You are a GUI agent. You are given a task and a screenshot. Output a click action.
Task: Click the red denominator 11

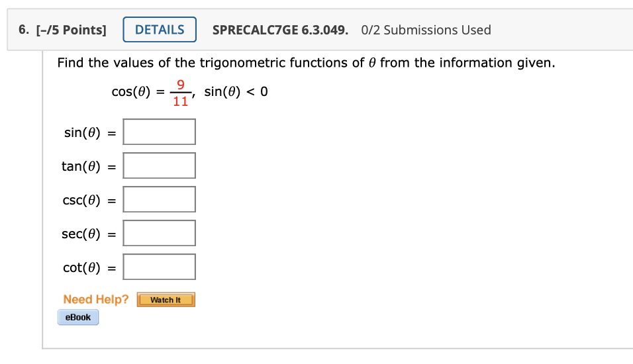(x=181, y=101)
